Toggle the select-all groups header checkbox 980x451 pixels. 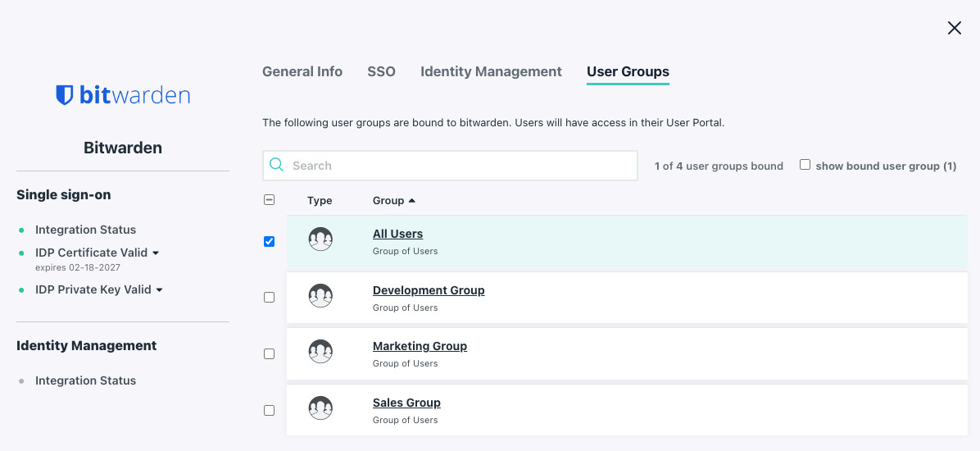[x=270, y=199]
